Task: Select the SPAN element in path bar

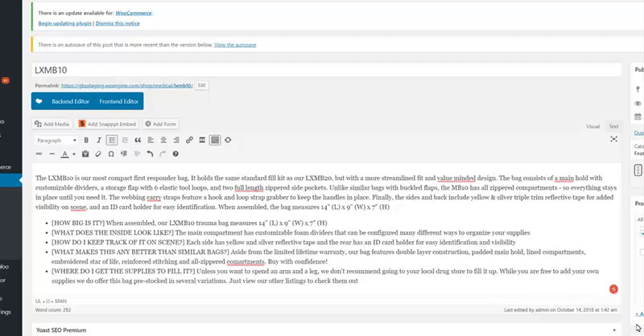Action: [61, 301]
